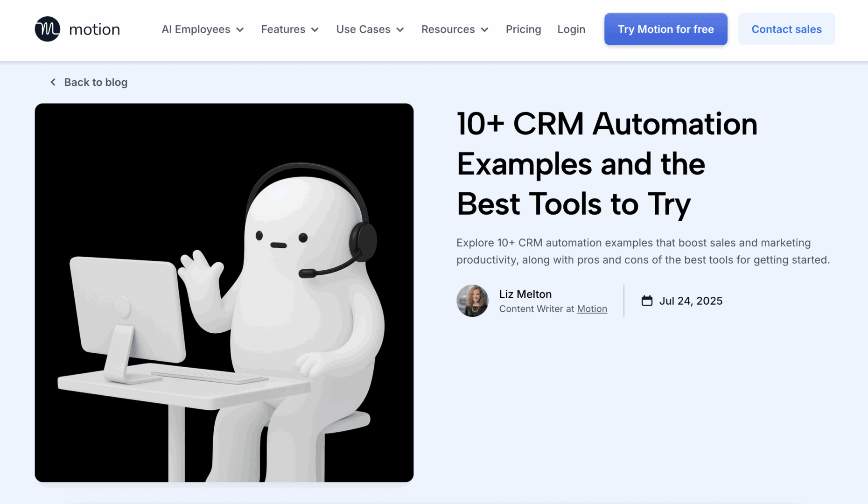Expand the Features dropdown arrow
Image resolution: width=868 pixels, height=504 pixels.
[315, 30]
